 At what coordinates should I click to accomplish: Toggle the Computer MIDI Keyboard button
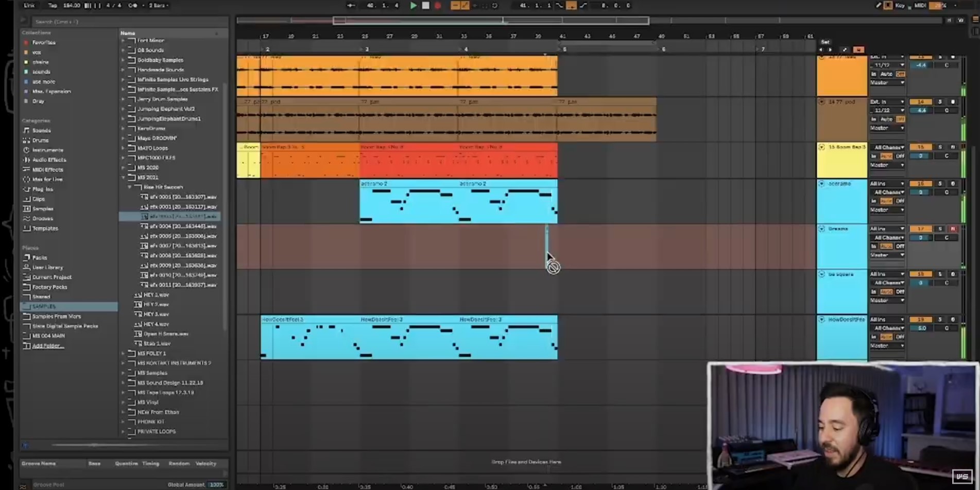[x=888, y=6]
